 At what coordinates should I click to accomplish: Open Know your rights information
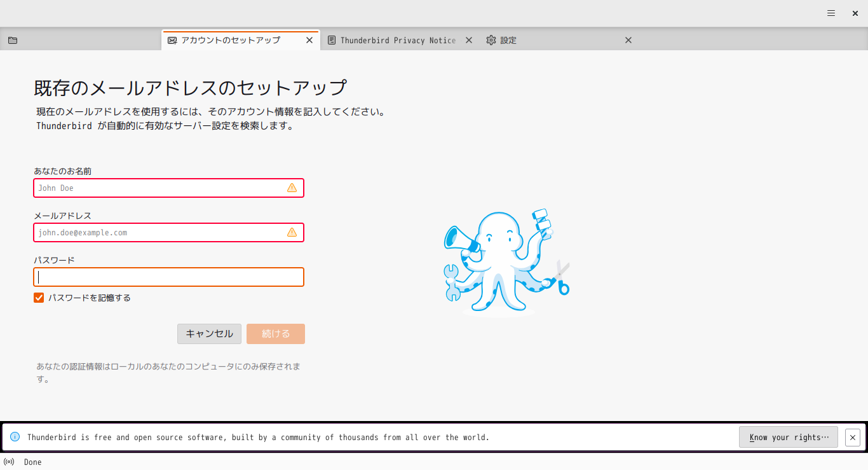point(788,437)
